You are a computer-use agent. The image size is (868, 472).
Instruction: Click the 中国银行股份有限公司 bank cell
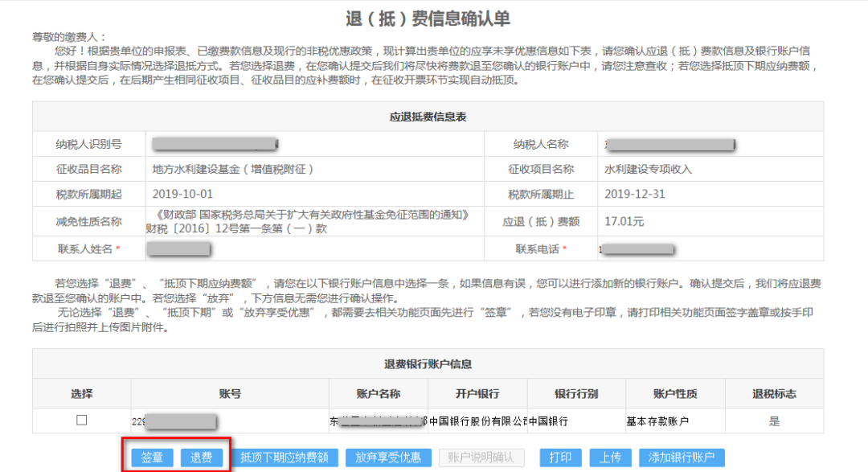click(x=477, y=421)
